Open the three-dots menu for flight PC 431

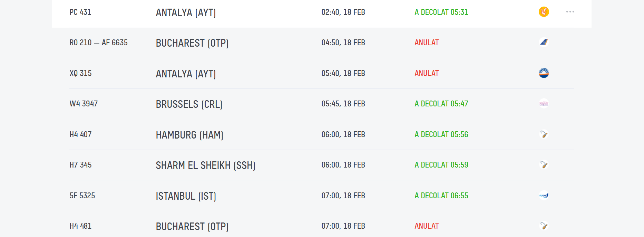(x=570, y=12)
